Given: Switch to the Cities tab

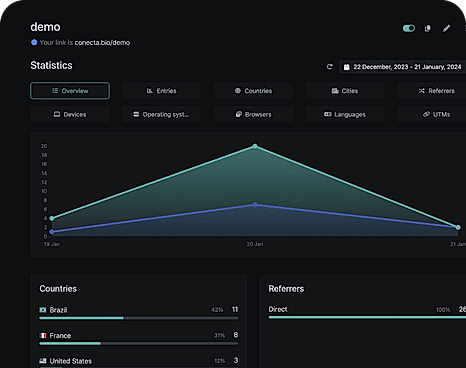Looking at the screenshot, I should pyautogui.click(x=345, y=91).
